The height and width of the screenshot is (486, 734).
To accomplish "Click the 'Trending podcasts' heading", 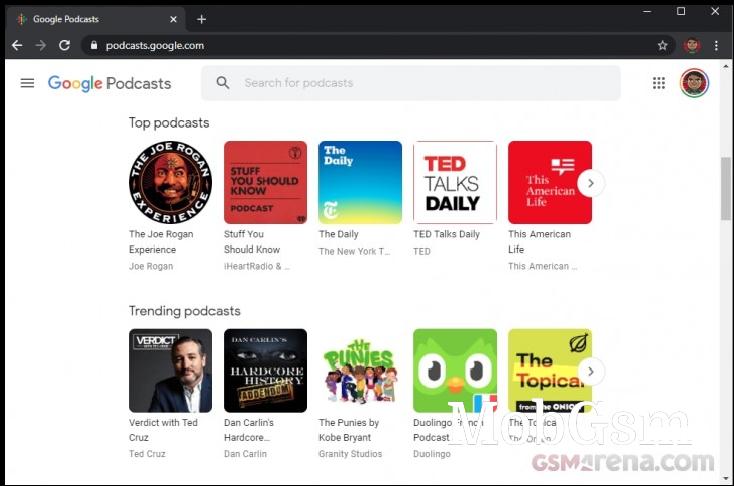I will (x=184, y=311).
